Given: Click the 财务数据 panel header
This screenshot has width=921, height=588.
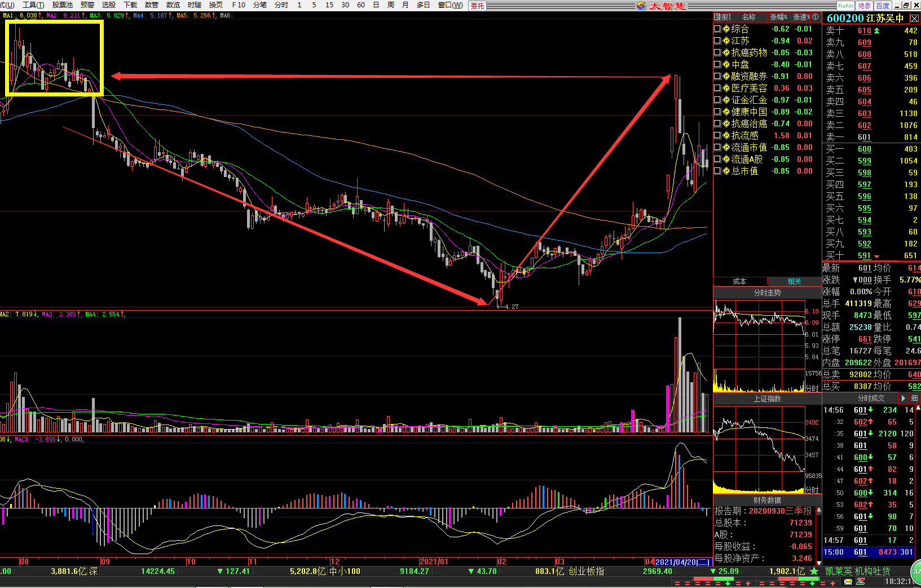Looking at the screenshot, I should pos(767,500).
